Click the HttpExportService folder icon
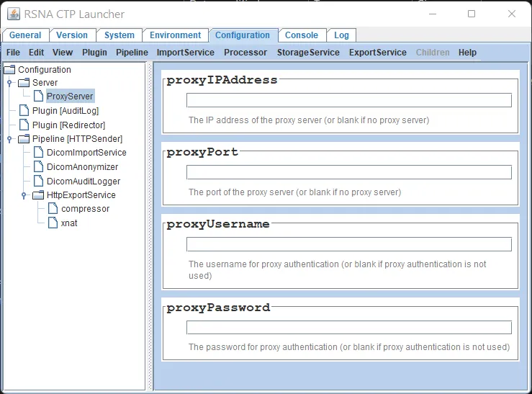The height and width of the screenshot is (394, 532). [38, 195]
